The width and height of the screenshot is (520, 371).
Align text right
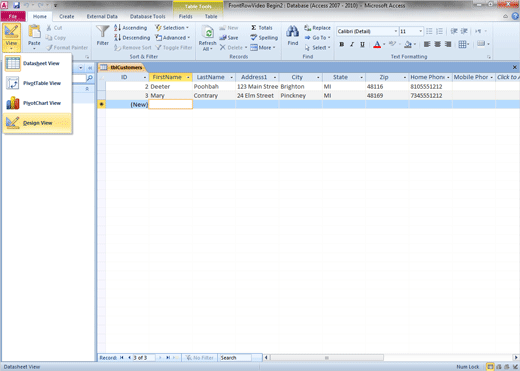pos(448,44)
